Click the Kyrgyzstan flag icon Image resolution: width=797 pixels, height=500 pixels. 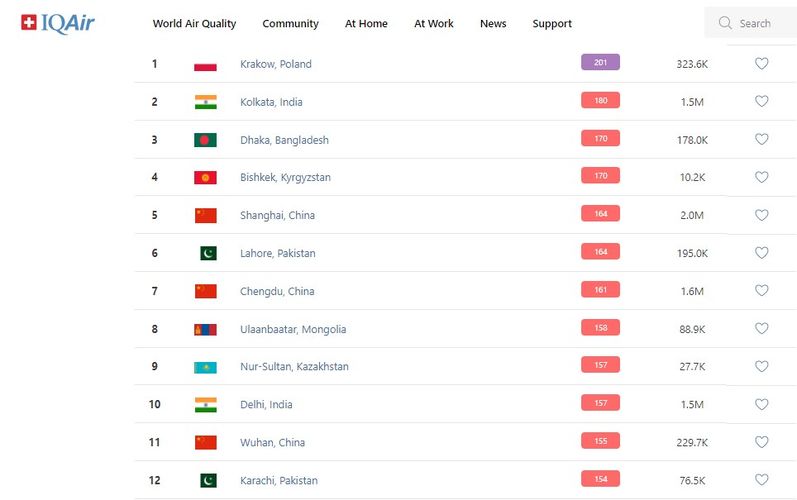[x=205, y=178]
